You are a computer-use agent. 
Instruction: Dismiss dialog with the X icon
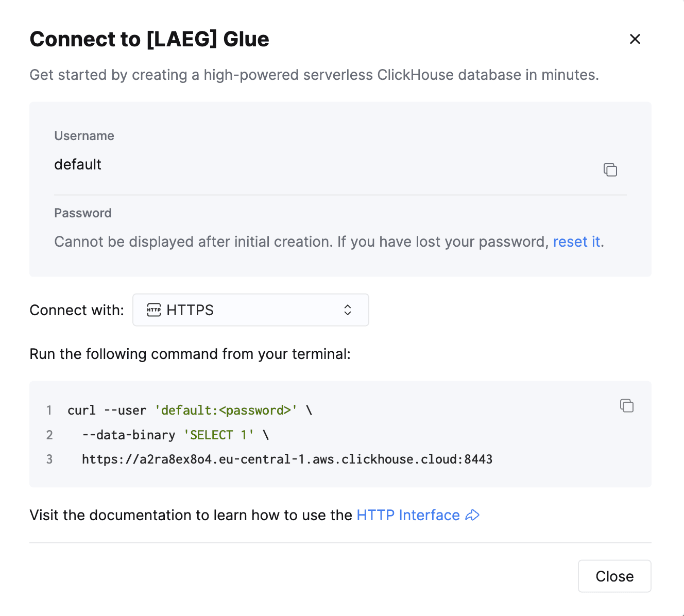635,39
